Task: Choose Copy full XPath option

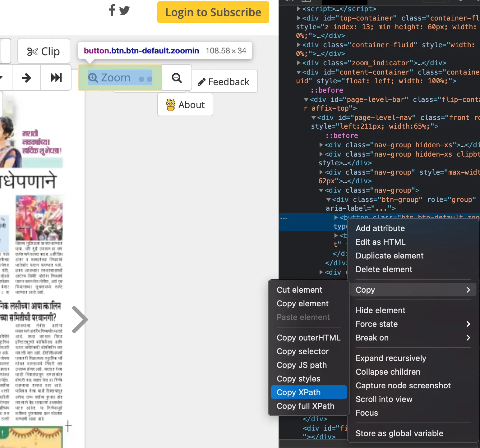Action: pyautogui.click(x=305, y=406)
